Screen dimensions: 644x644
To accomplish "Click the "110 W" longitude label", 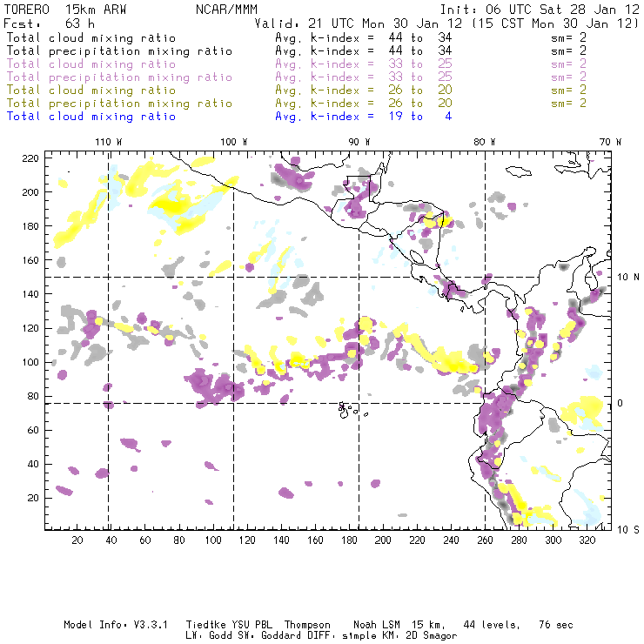I will point(109,142).
